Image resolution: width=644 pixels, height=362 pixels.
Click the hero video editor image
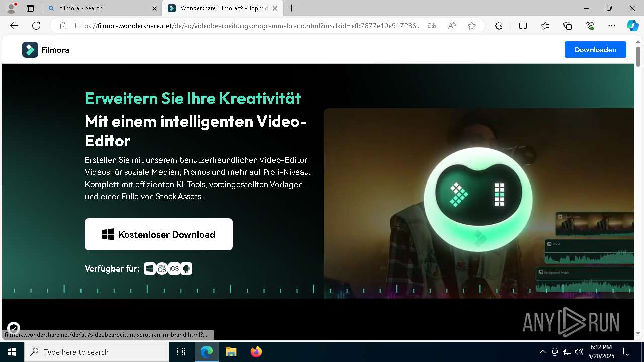[x=478, y=203]
